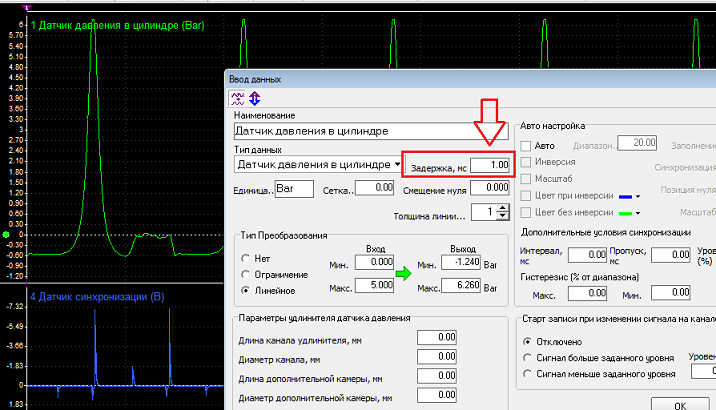The width and height of the screenshot is (716, 410).
Task: Select Сигнал больше заданного уровня option
Action: [527, 357]
